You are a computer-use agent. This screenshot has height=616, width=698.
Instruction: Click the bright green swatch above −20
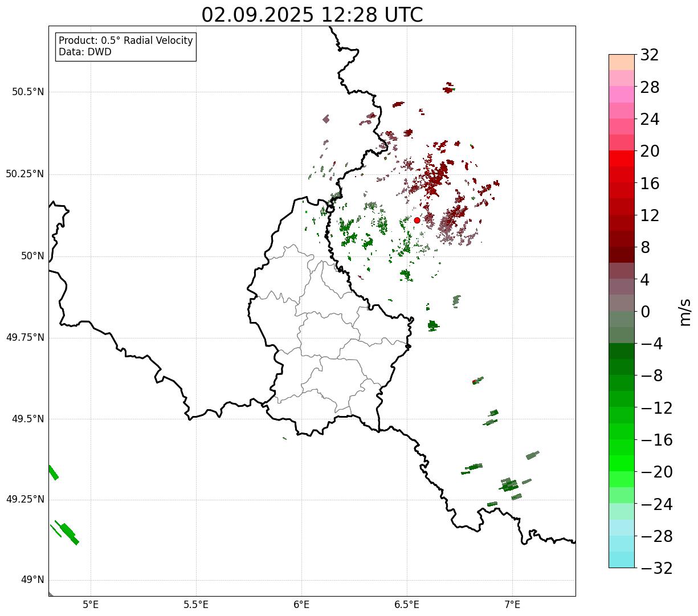(622, 464)
